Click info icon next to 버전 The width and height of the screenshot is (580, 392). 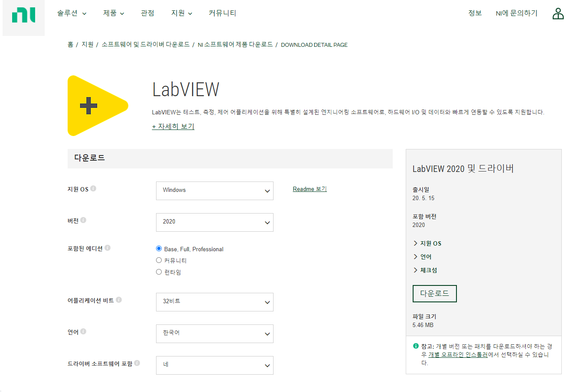pos(83,220)
